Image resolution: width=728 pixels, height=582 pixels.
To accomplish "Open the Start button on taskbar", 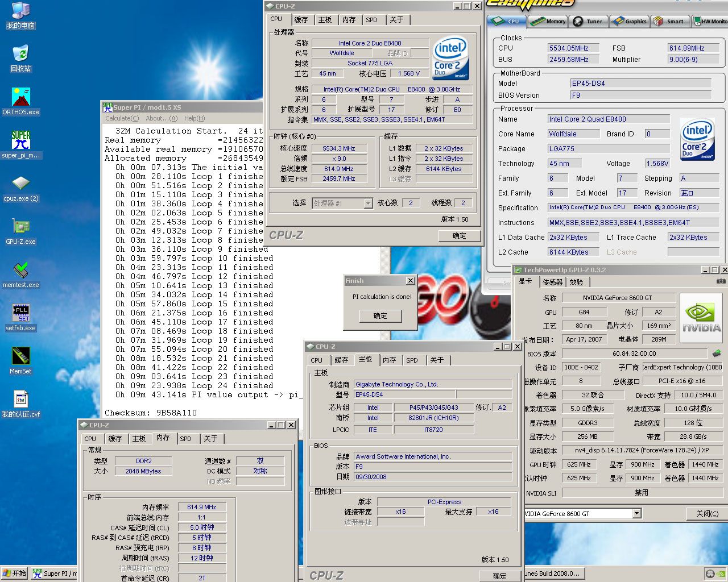I will pyautogui.click(x=15, y=573).
